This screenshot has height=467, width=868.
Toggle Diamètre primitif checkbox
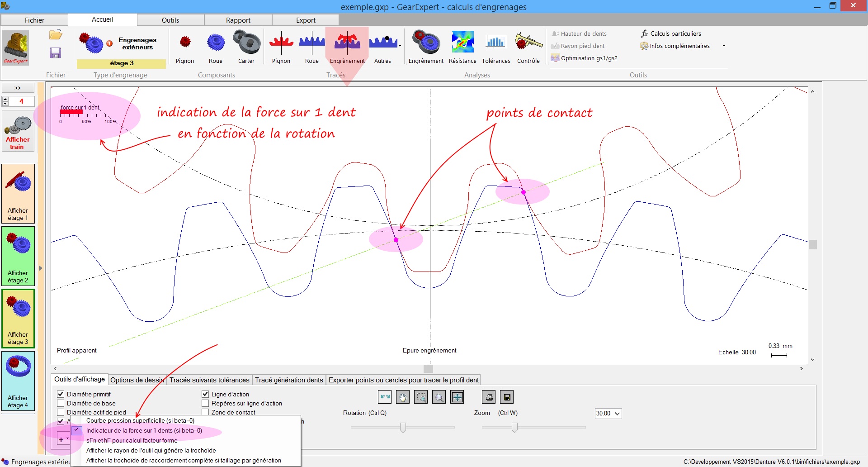61,394
